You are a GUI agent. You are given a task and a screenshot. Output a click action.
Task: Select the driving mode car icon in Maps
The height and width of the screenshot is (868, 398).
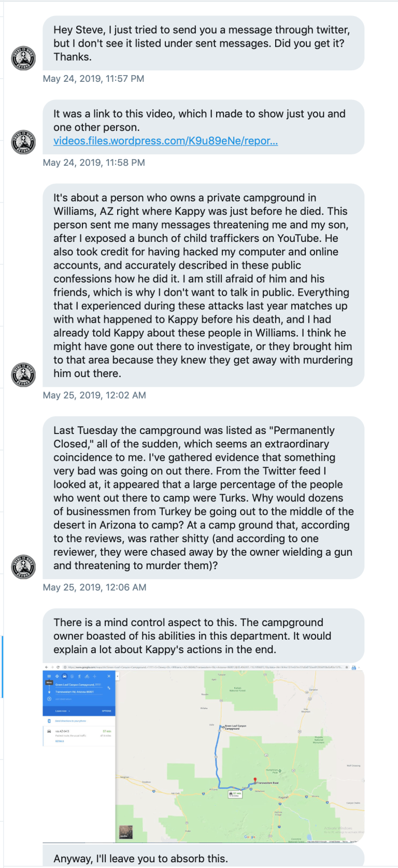[x=64, y=676]
